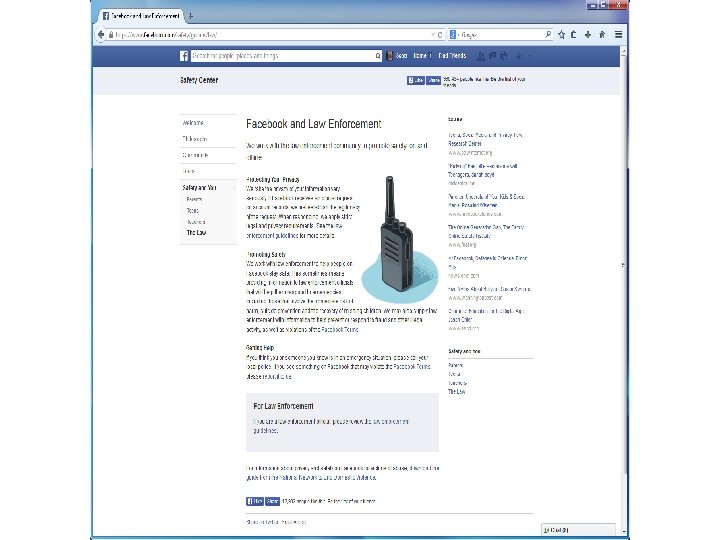The width and height of the screenshot is (720, 540).
Task: Click the Facebook and Law Enforcement page title
Action: 314,124
